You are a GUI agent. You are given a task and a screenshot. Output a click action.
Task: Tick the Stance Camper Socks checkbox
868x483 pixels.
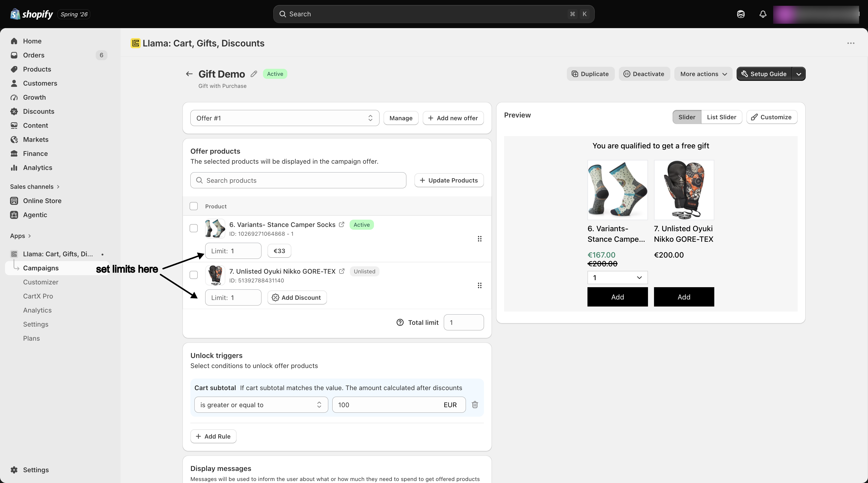click(194, 228)
